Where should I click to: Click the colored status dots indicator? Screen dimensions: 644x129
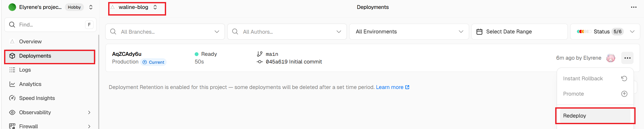pyautogui.click(x=584, y=32)
